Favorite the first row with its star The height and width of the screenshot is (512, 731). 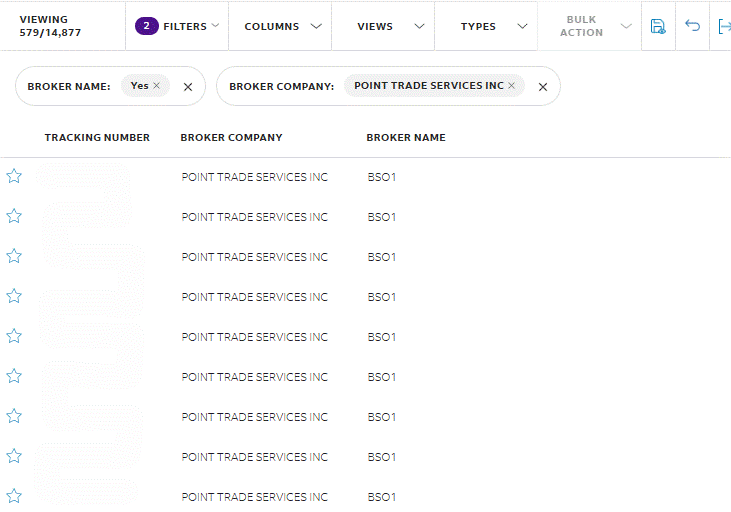[14, 176]
